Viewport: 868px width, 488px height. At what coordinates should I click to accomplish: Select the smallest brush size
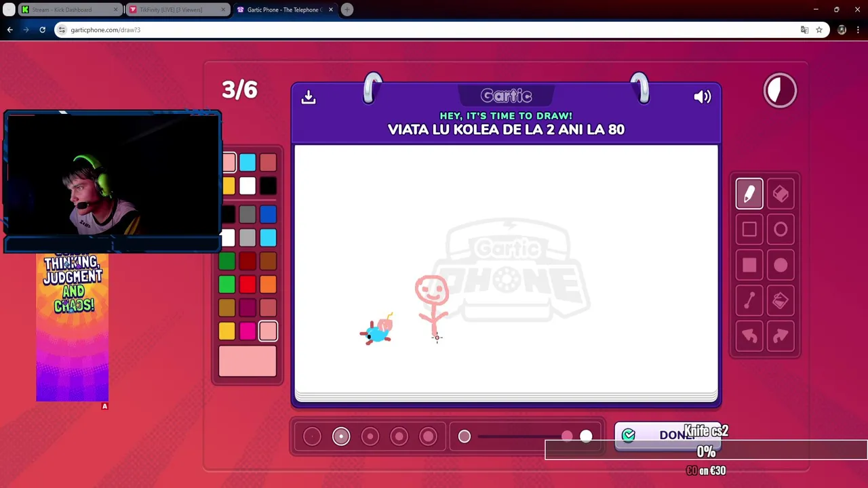coord(312,436)
